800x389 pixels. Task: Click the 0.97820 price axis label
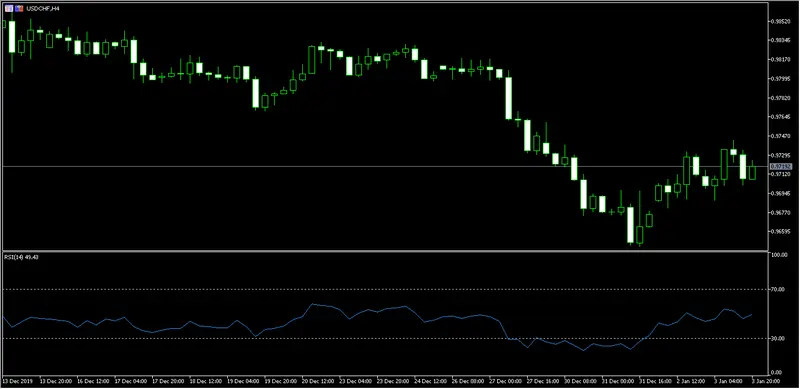[782, 98]
